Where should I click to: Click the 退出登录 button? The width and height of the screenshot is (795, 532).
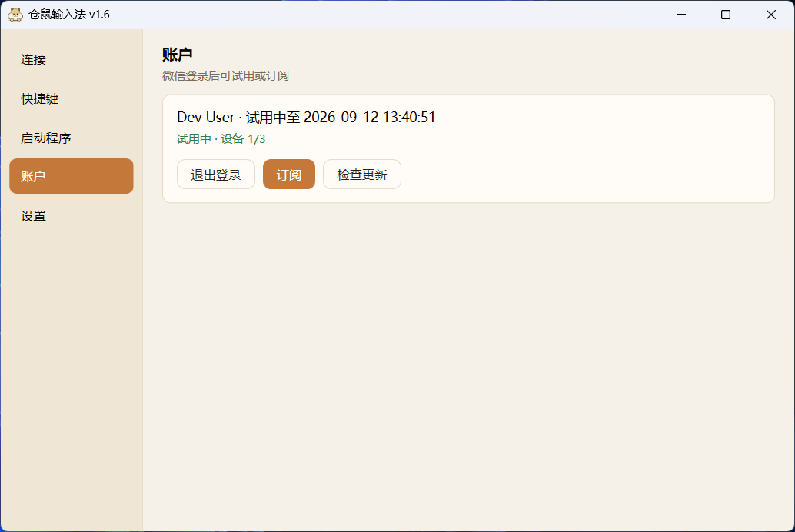coord(216,175)
